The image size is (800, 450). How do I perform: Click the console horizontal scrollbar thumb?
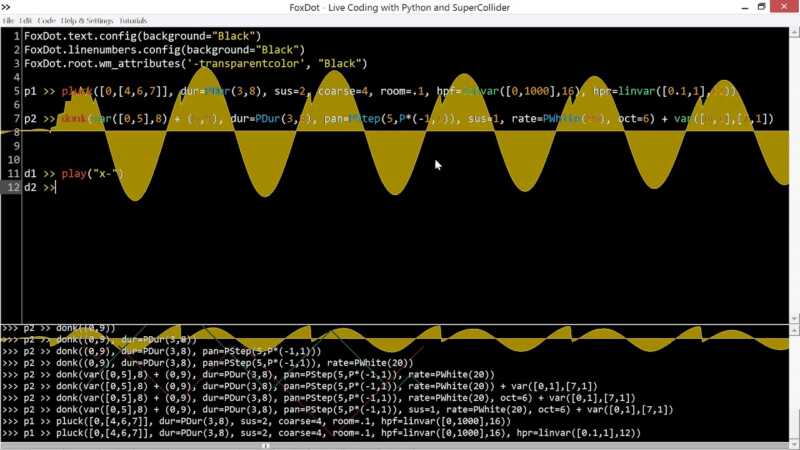[x=265, y=445]
